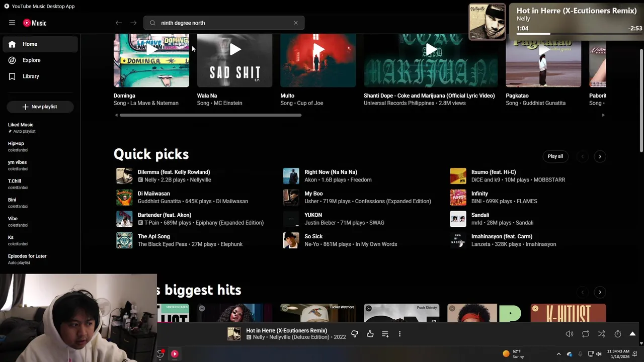This screenshot has width=644, height=362.
Task: Play Coke and Marijuana lyric video
Action: [x=431, y=60]
